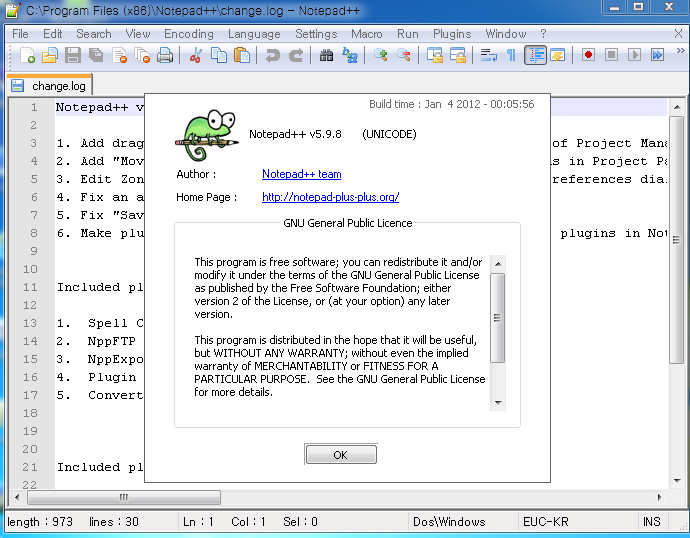690x538 pixels.
Task: Open the Run menu
Action: [x=407, y=34]
